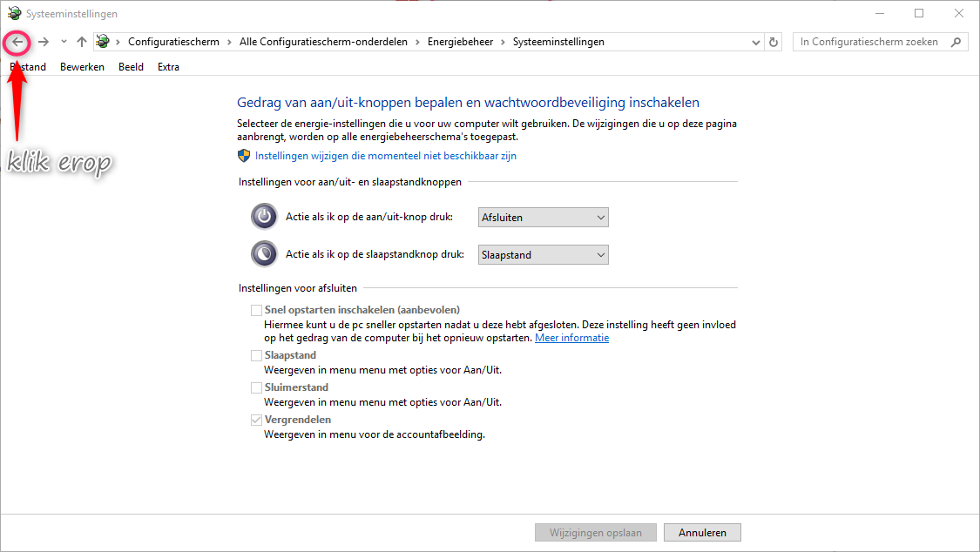Click Configuratiescherm in the breadcrumb
This screenshot has height=552, width=980.
(173, 42)
